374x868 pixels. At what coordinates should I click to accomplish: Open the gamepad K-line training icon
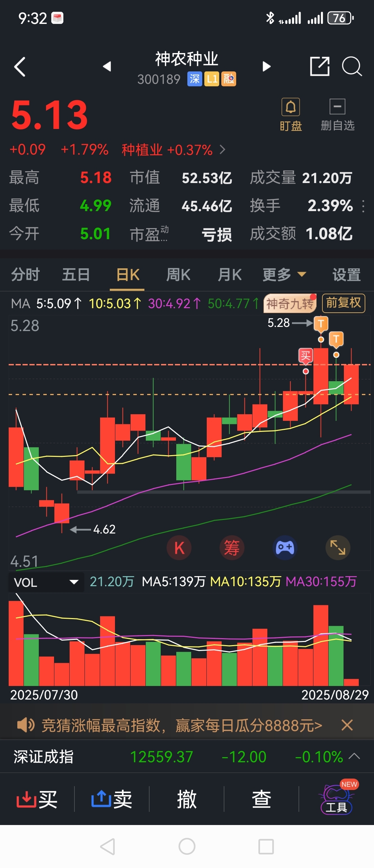285,548
